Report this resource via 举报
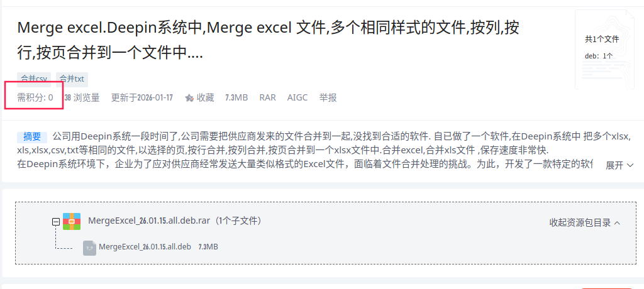 pyautogui.click(x=328, y=98)
